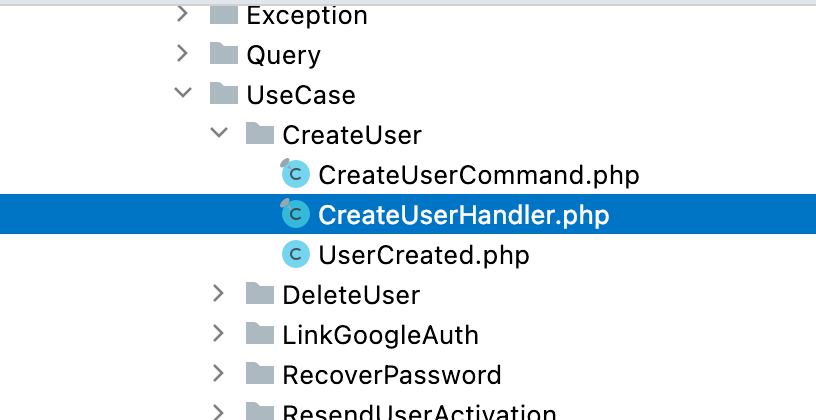Collapse the UseCase folder chevron
The image size is (816, 420).
click(x=183, y=93)
